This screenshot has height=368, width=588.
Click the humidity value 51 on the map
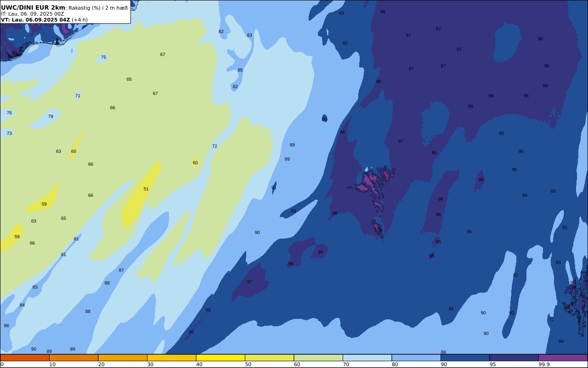[x=146, y=189]
